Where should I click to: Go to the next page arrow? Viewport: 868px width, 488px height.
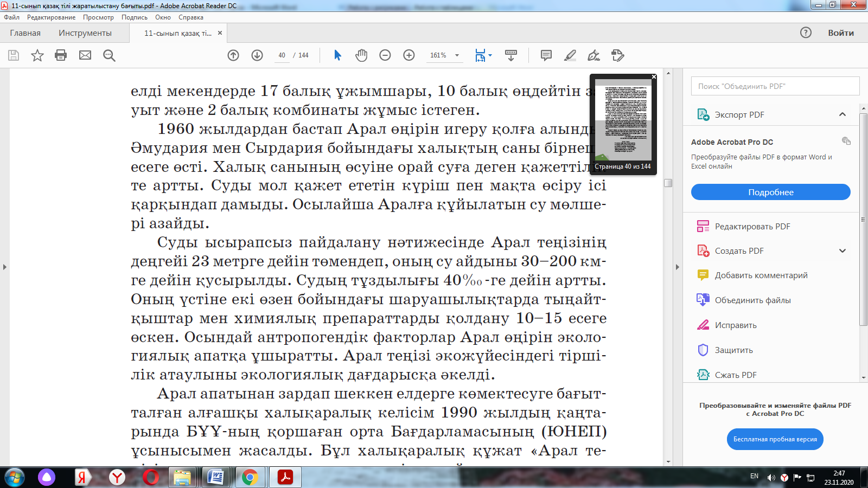pos(257,55)
